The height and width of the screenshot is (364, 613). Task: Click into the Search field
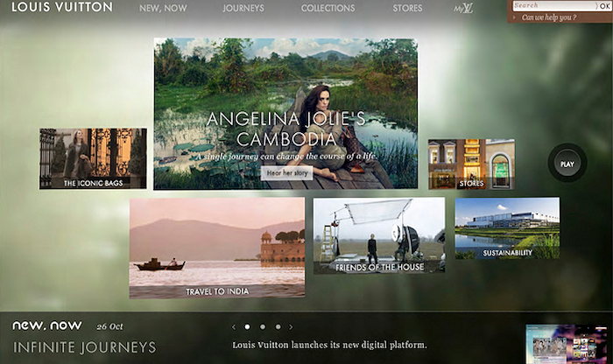click(554, 5)
